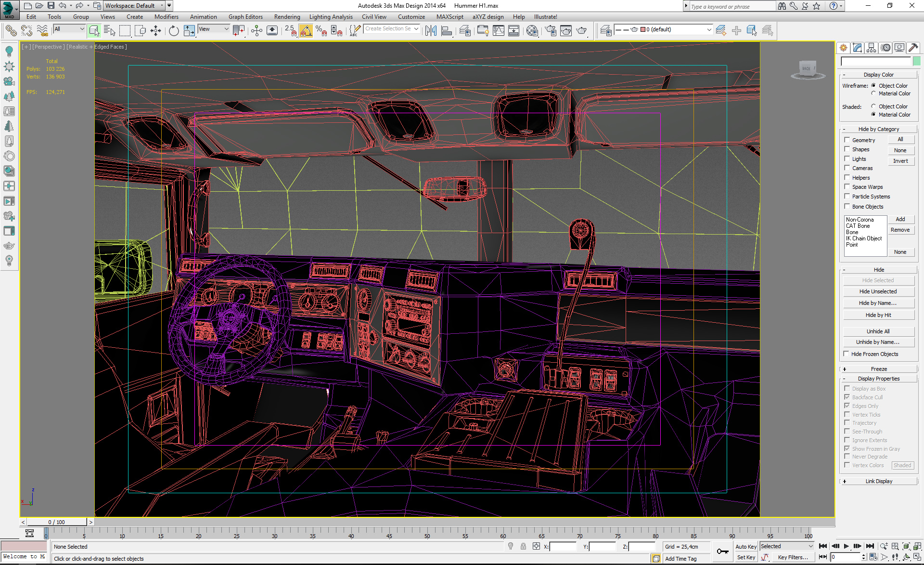Expand the Freeze rollout
924x565 pixels.
(x=879, y=369)
